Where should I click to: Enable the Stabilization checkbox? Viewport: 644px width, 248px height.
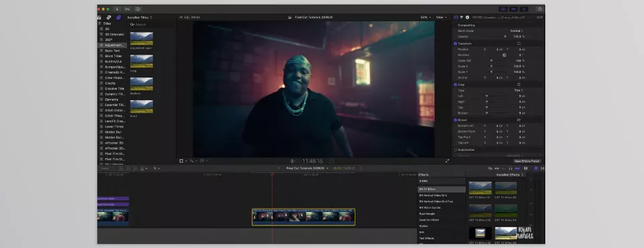tap(455, 150)
